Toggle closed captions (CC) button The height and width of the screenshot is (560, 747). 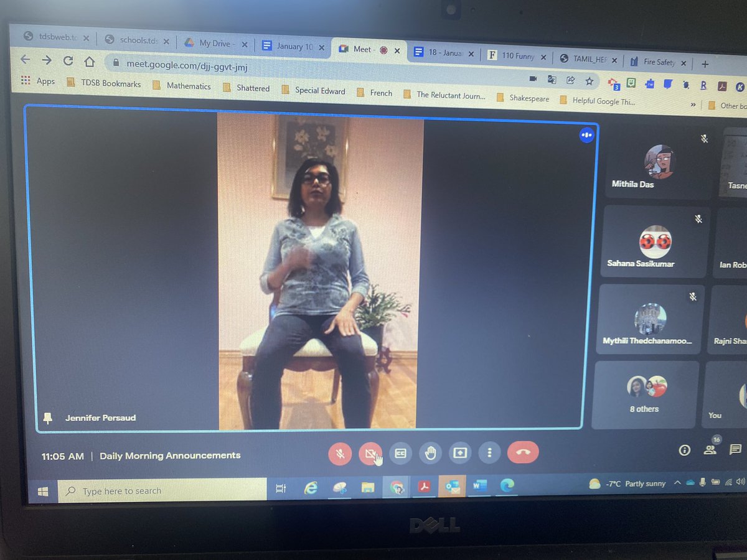tap(400, 454)
